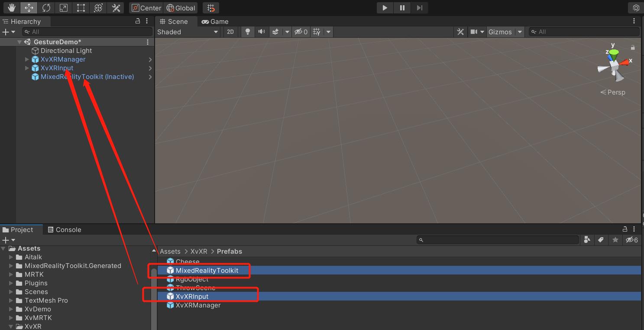Focus the Hierarchy search field

[87, 32]
